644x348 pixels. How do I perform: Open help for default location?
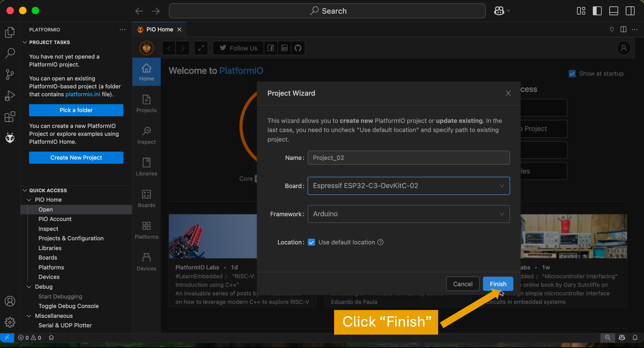pyautogui.click(x=380, y=242)
